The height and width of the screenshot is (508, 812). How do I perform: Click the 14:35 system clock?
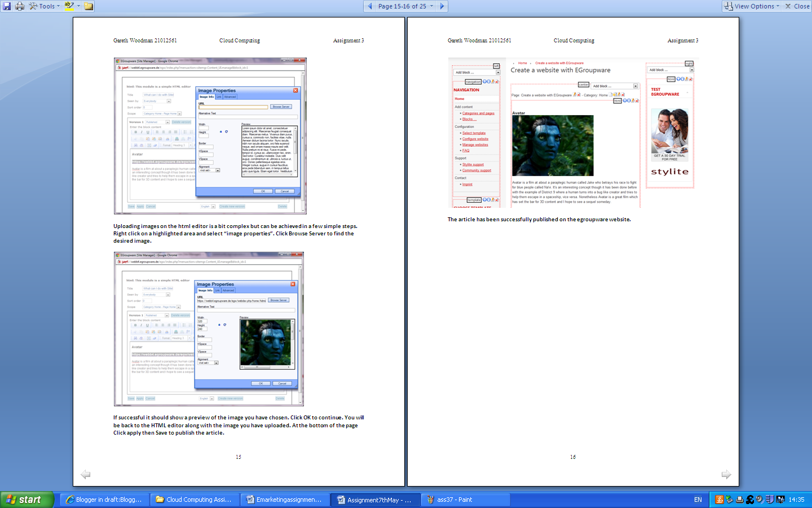click(796, 500)
